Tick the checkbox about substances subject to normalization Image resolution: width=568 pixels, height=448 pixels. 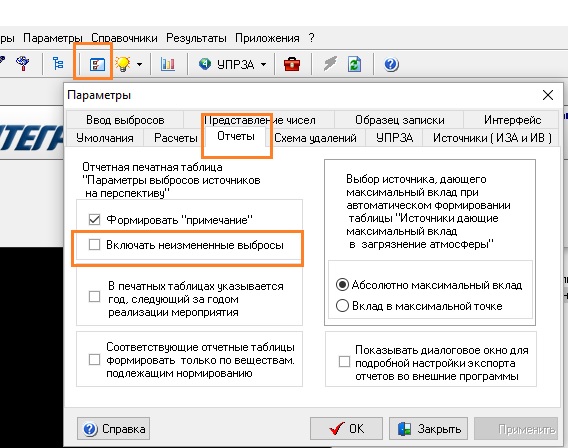coord(95,360)
